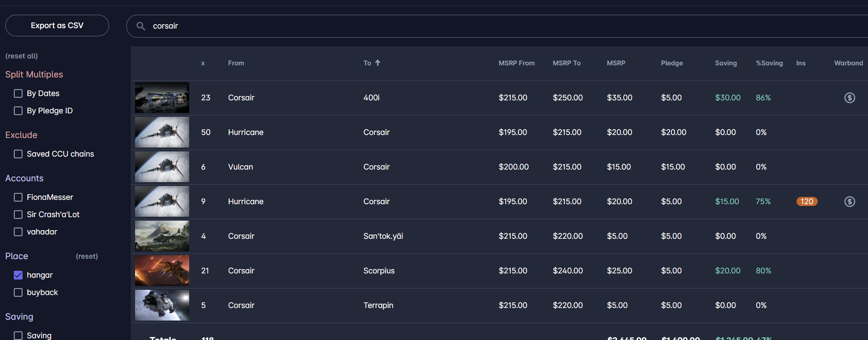Select the FionaMesser account checkbox

pyautogui.click(x=18, y=197)
